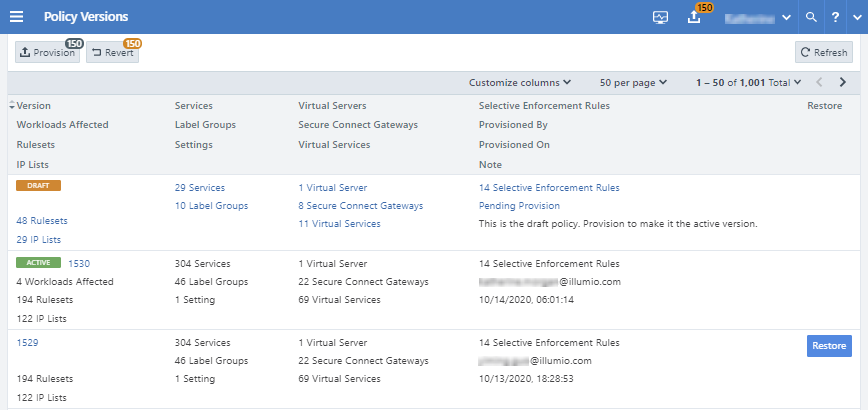Open version 1529 link
The width and height of the screenshot is (868, 410).
point(27,342)
